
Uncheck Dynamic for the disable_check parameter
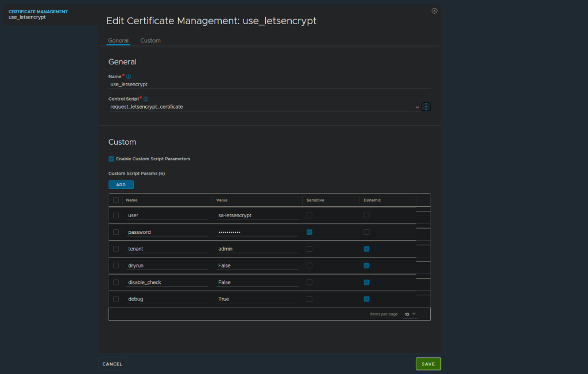366,283
